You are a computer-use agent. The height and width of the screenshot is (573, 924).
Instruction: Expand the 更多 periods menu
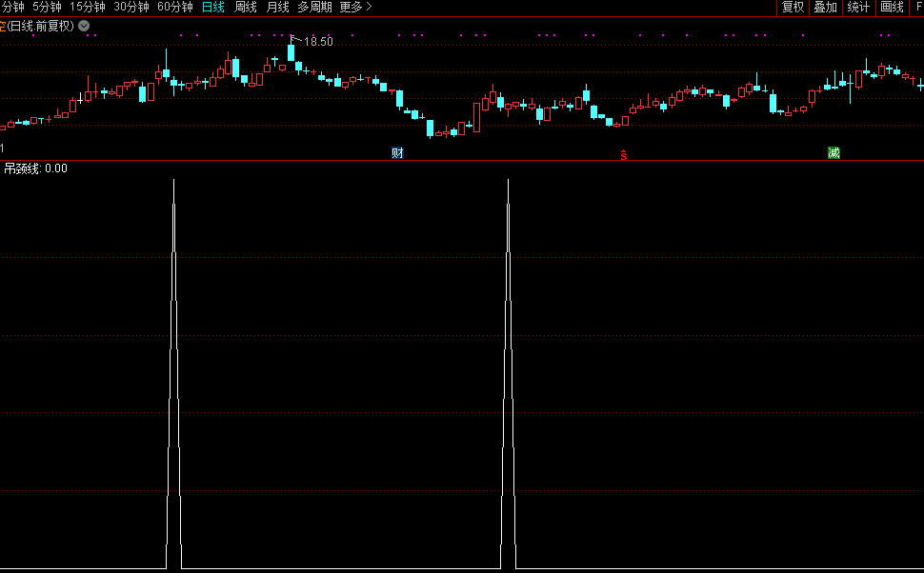coord(355,8)
